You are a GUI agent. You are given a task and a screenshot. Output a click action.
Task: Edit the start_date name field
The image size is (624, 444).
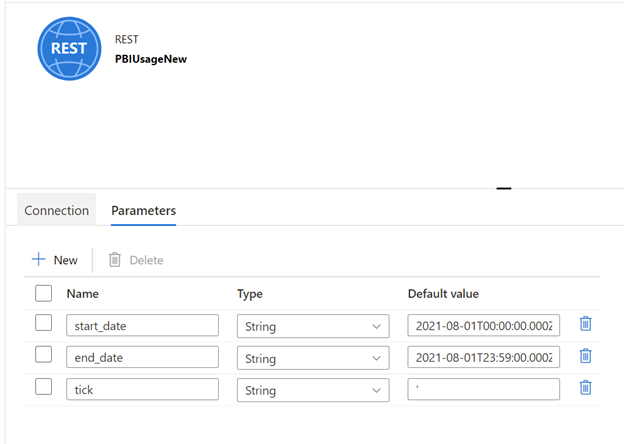click(142, 325)
